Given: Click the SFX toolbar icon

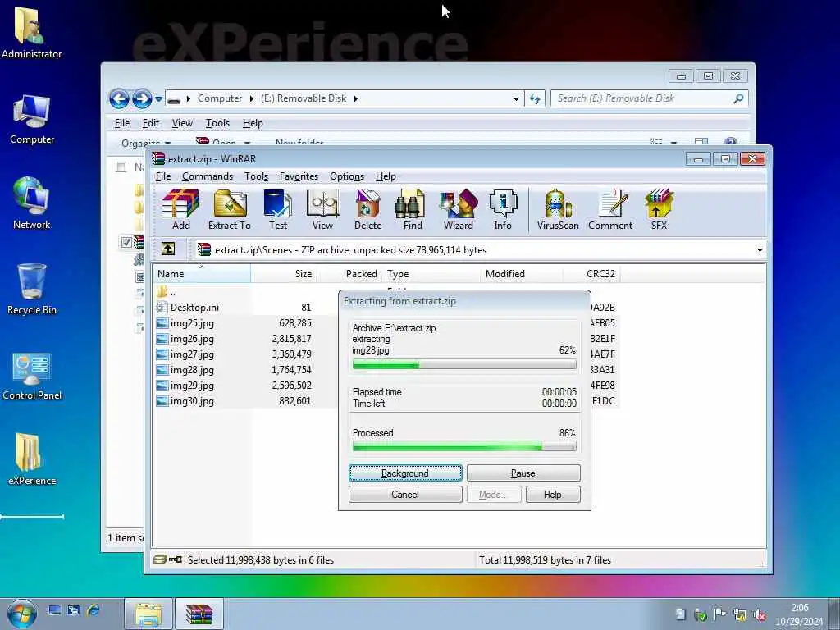Looking at the screenshot, I should (659, 209).
